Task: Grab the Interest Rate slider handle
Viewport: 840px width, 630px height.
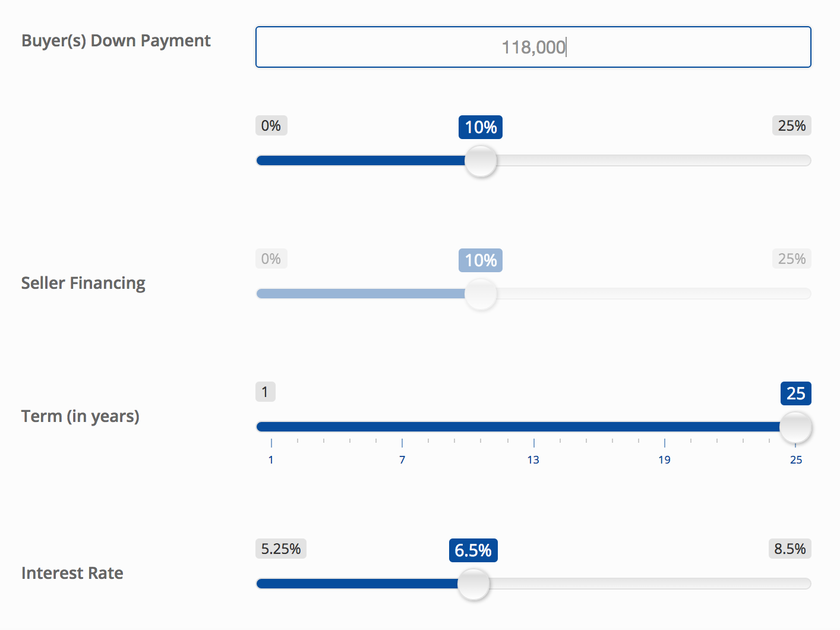Action: (473, 584)
